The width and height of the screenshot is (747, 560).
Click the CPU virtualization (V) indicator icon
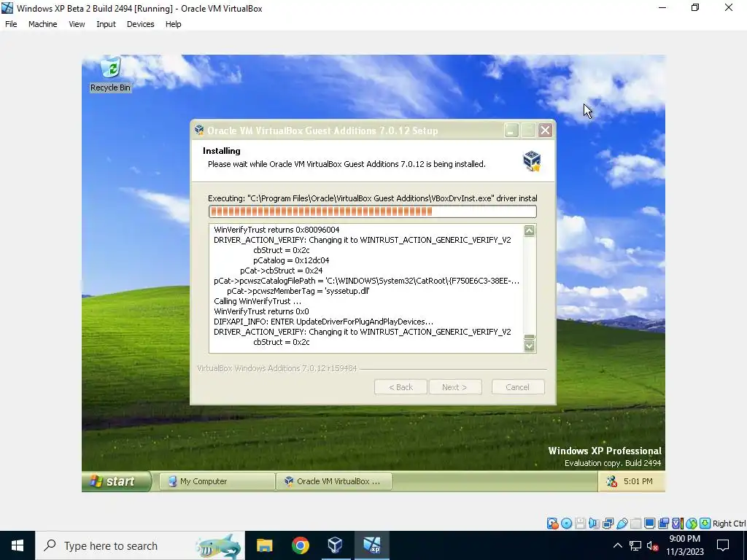click(x=677, y=524)
